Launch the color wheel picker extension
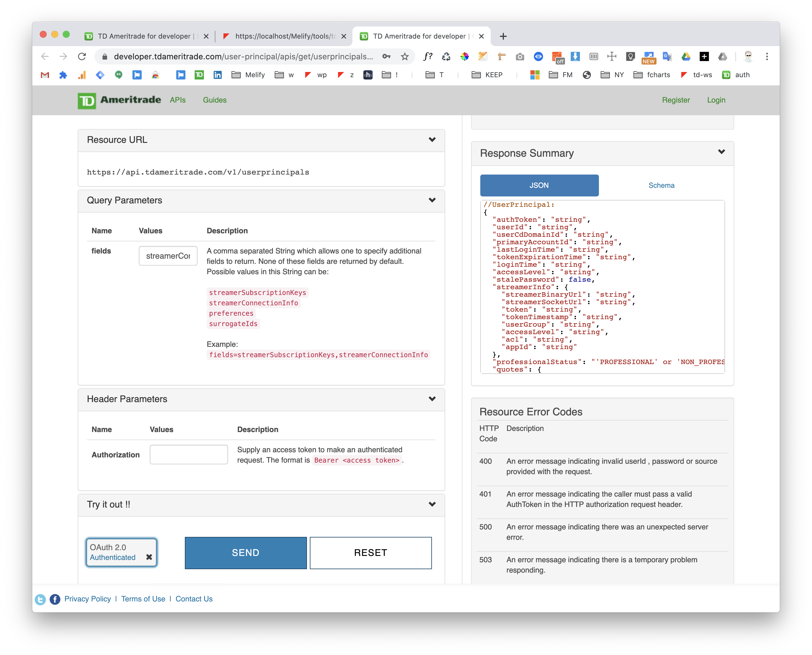Screen dimensions: 812x655 pyautogui.click(x=465, y=56)
